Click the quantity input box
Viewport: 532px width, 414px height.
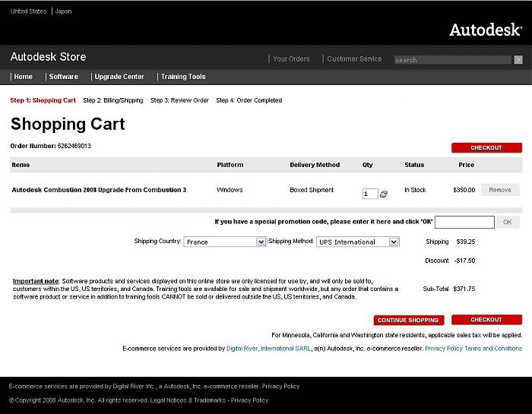coord(370,194)
